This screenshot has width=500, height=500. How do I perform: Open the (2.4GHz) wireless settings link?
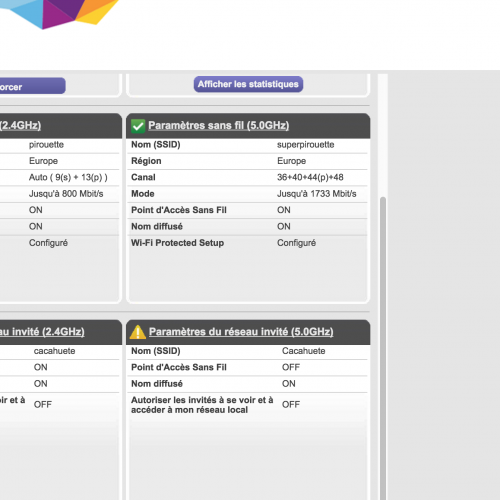(x=20, y=126)
